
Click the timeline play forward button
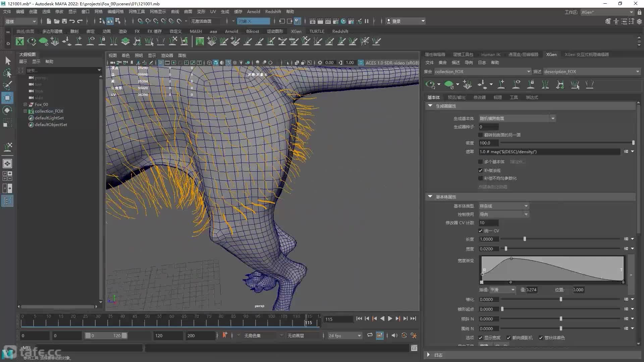click(390, 318)
